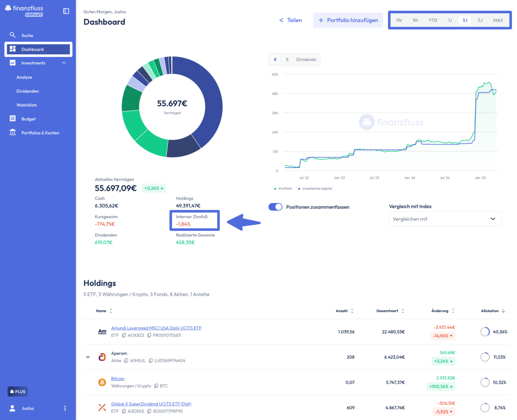Select the 1W time range
The image size is (517, 420).
click(399, 20)
